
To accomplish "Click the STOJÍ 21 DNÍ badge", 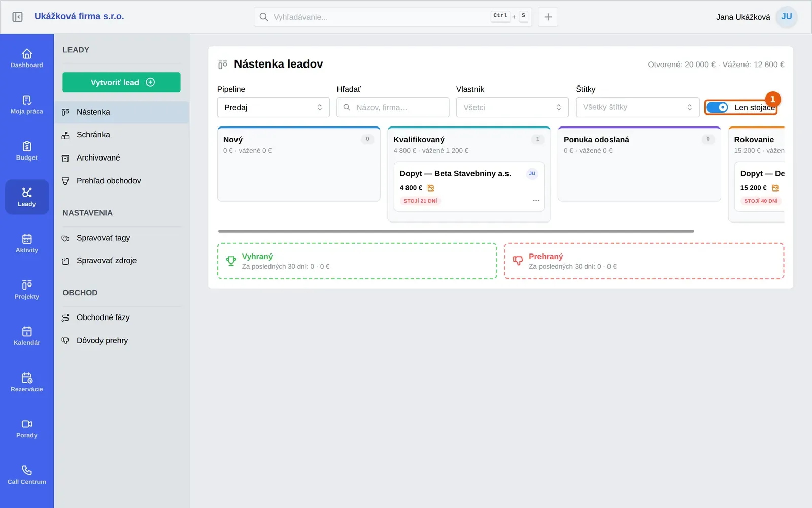I will 420,201.
